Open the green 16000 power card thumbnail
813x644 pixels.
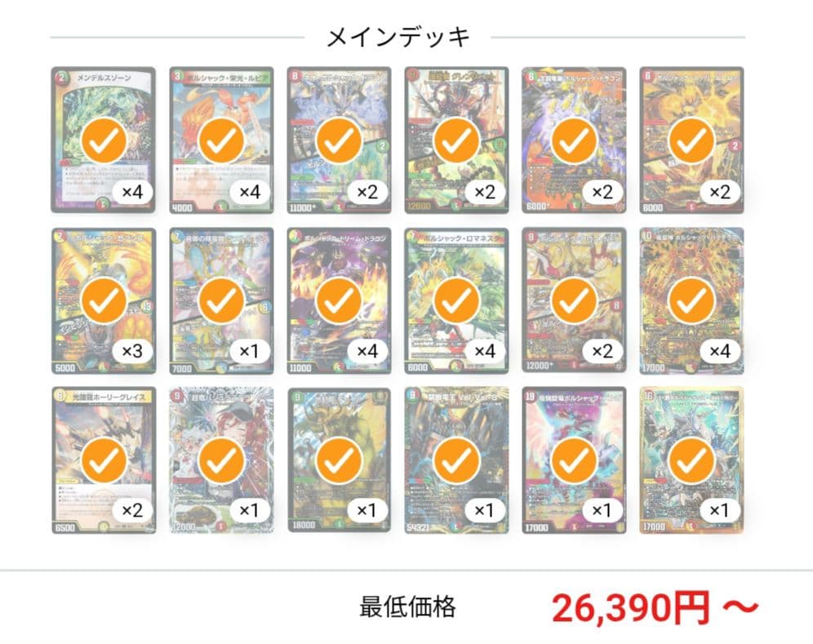pos(339,460)
